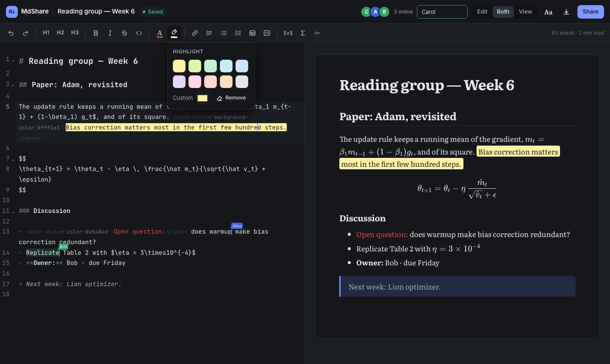Open the text color tool
The width and height of the screenshot is (610, 364).
click(x=160, y=33)
